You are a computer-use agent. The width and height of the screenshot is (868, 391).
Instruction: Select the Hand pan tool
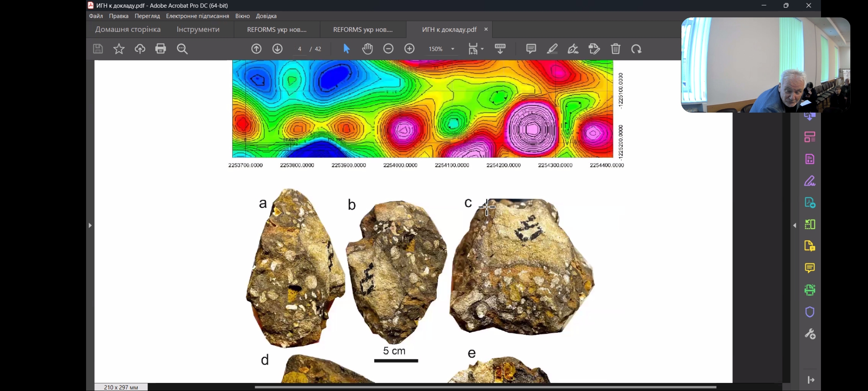click(367, 49)
